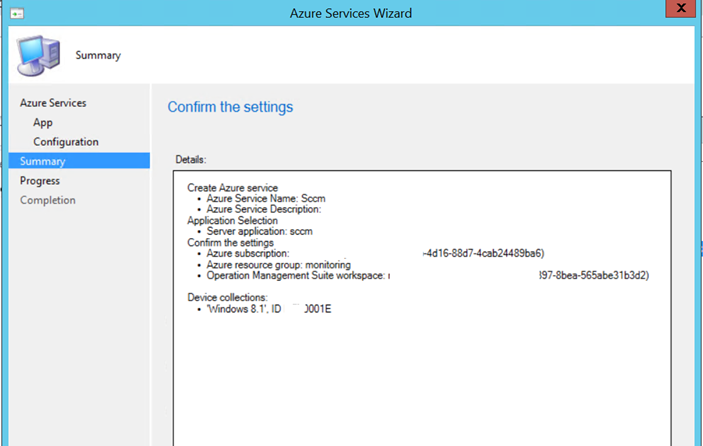
Task: Click the computer icon beside Summary header
Action: click(39, 56)
